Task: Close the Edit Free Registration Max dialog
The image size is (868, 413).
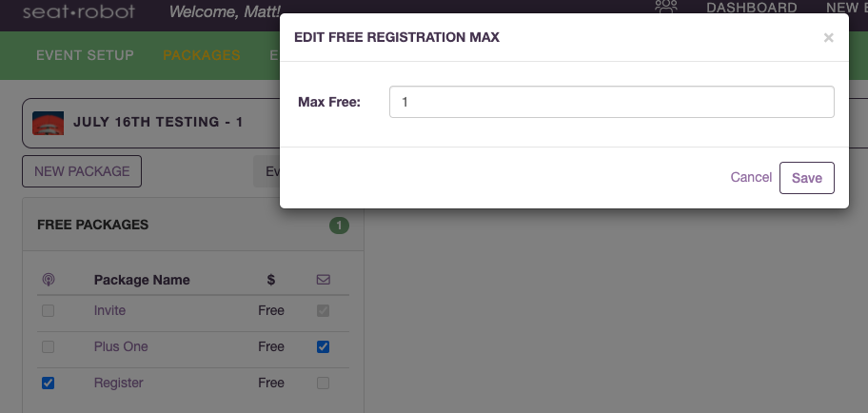Action: tap(828, 38)
